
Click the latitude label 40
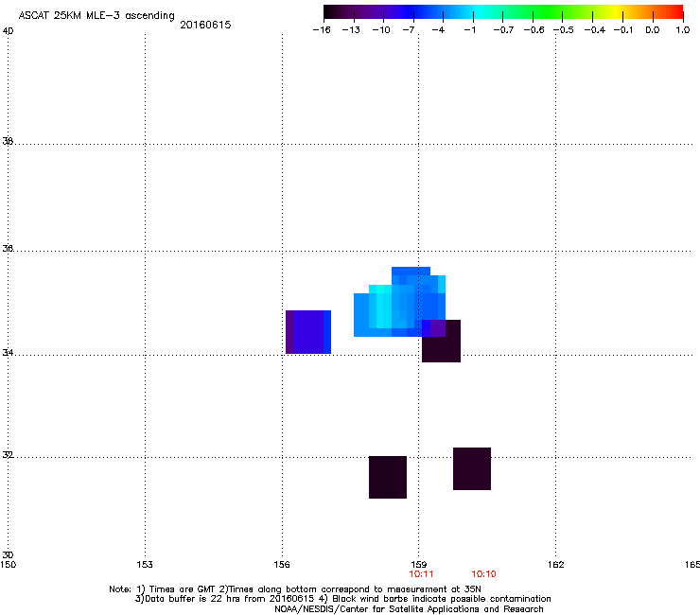click(x=8, y=31)
